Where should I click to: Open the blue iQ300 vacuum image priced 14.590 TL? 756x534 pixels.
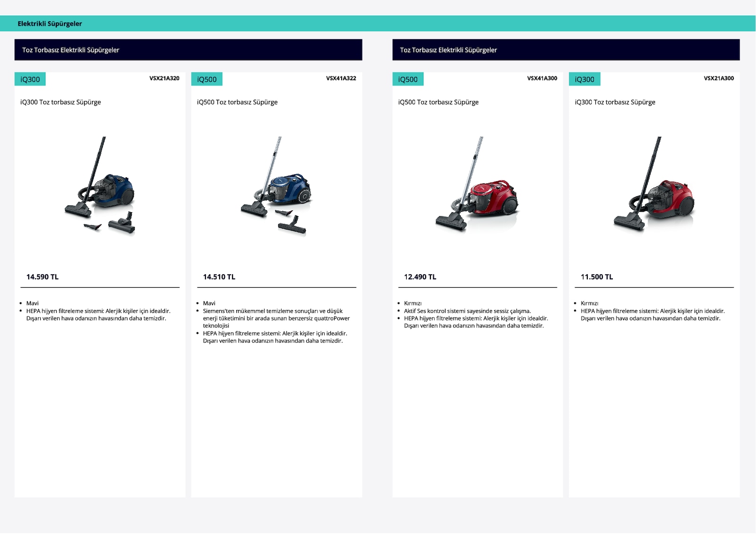[x=100, y=186]
